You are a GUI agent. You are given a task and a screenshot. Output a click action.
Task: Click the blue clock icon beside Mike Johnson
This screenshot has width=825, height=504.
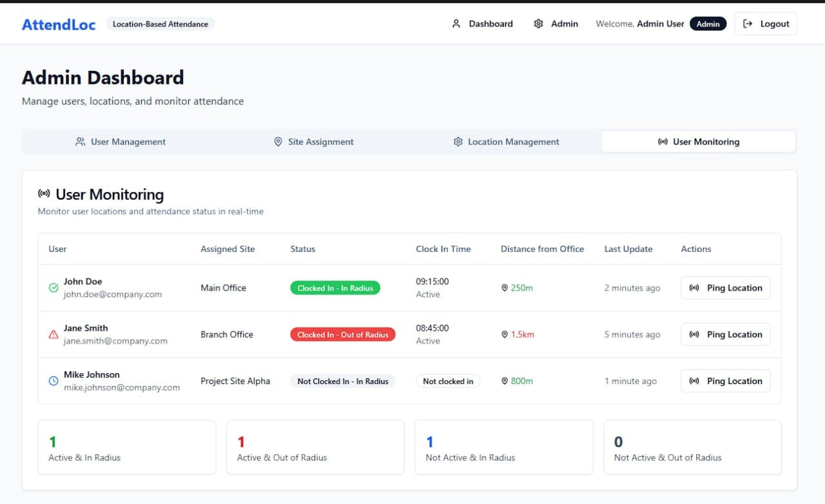tap(53, 381)
